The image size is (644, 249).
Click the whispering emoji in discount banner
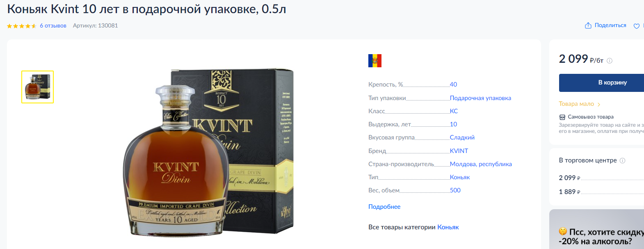[x=563, y=231]
